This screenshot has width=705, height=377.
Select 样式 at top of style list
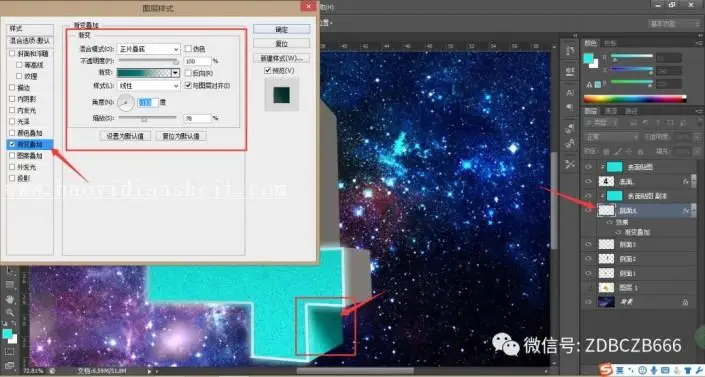30,29
